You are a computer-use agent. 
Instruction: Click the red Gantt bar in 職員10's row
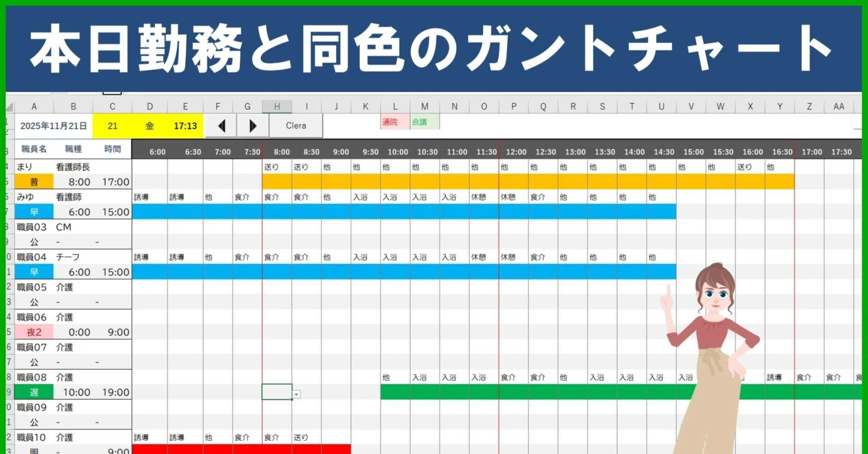[x=241, y=449]
